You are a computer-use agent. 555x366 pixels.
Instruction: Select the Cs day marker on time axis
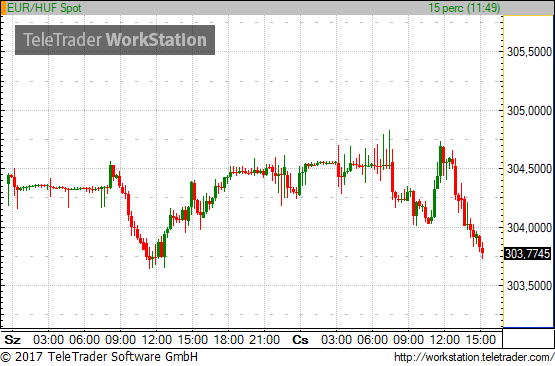pyautogui.click(x=300, y=340)
